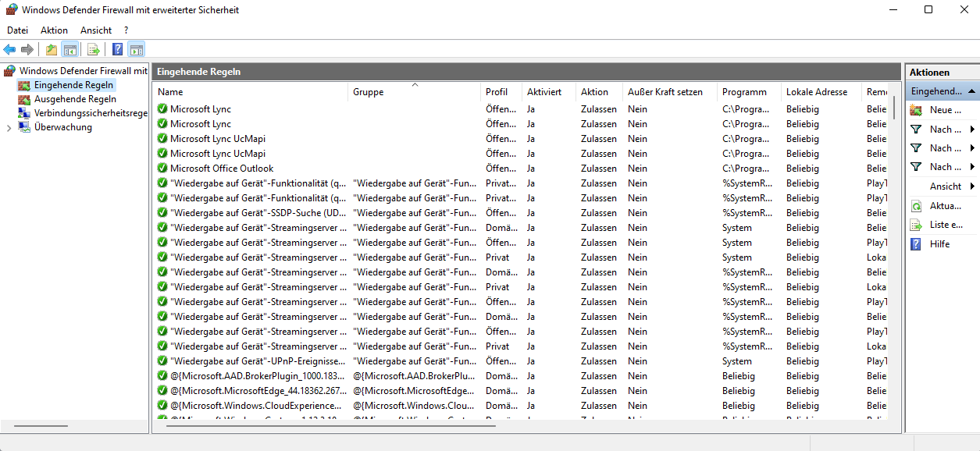Click the blue Back arrow in toolbar
This screenshot has height=451, width=980.
10,50
